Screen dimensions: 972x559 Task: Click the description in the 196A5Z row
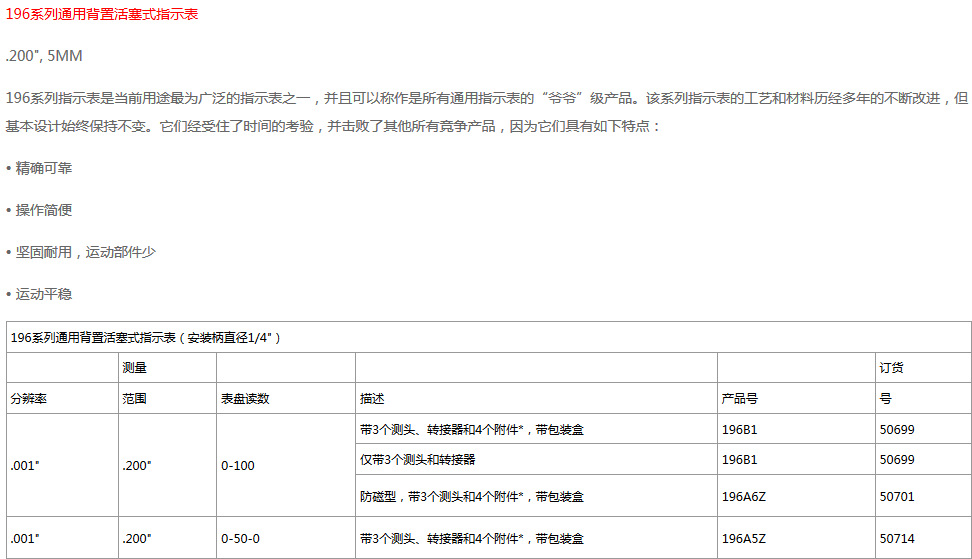472,539
